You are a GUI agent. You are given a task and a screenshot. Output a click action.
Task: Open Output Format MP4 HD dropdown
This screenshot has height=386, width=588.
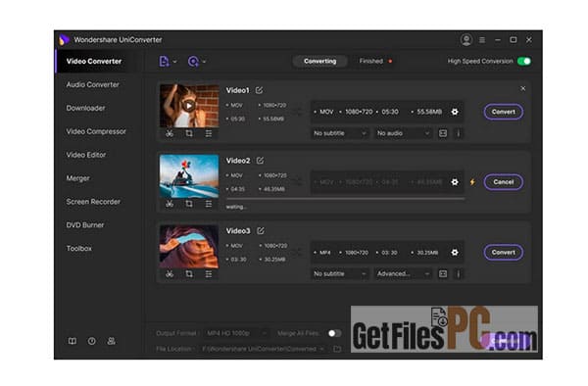[236, 333]
